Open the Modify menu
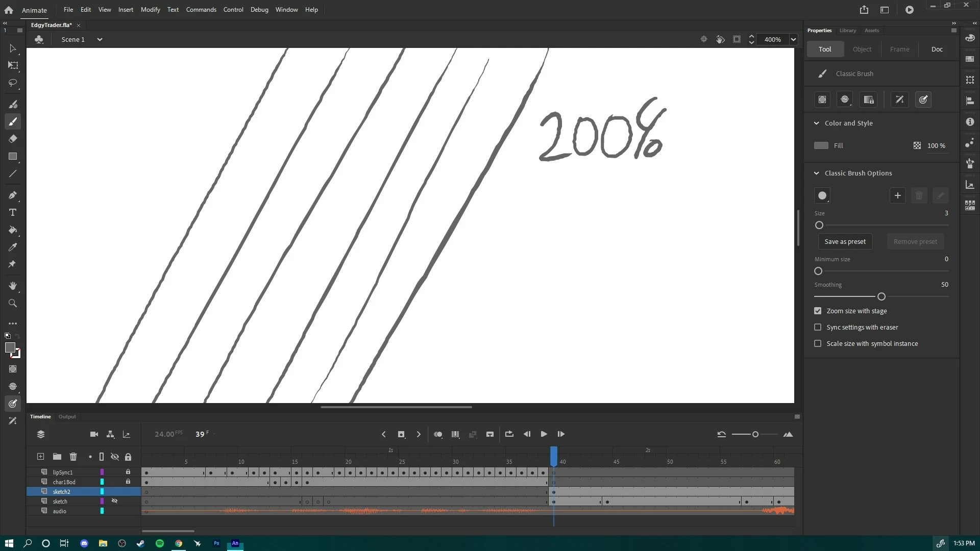Screen dimensions: 980x551 150,10
